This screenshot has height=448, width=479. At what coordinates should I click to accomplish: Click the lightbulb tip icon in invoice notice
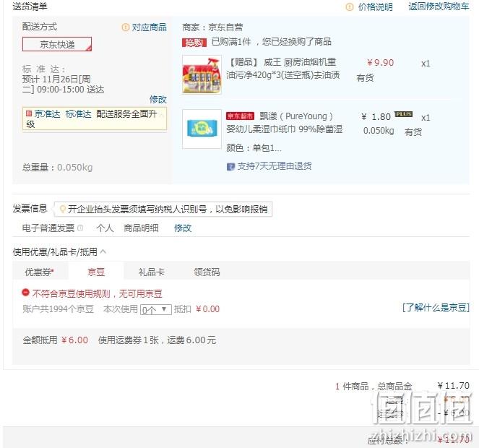(x=63, y=210)
